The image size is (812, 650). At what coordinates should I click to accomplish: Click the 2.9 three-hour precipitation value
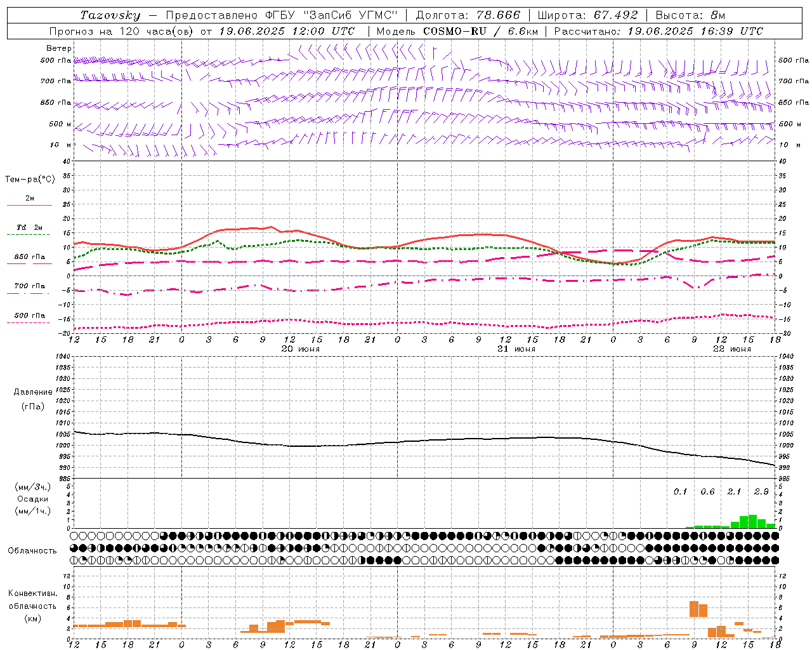point(761,491)
